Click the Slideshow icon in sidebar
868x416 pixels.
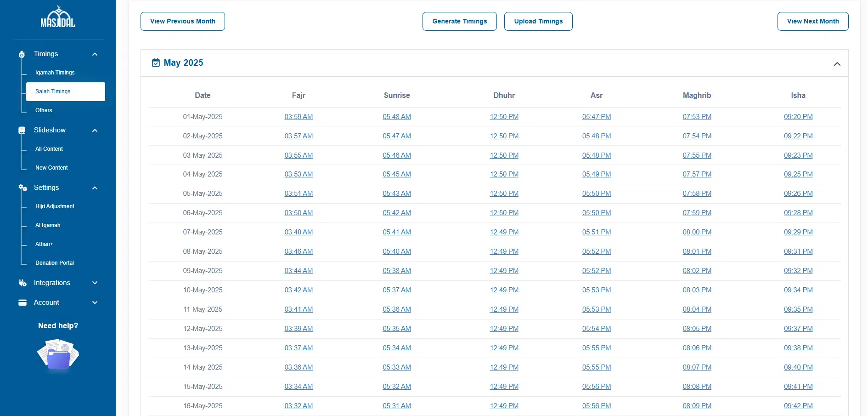click(x=22, y=131)
